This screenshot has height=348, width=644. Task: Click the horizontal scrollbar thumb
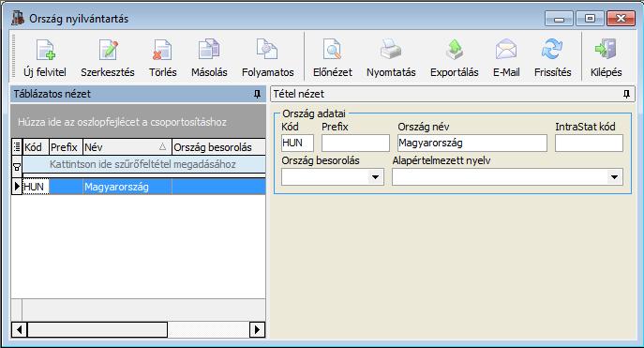[x=97, y=329]
